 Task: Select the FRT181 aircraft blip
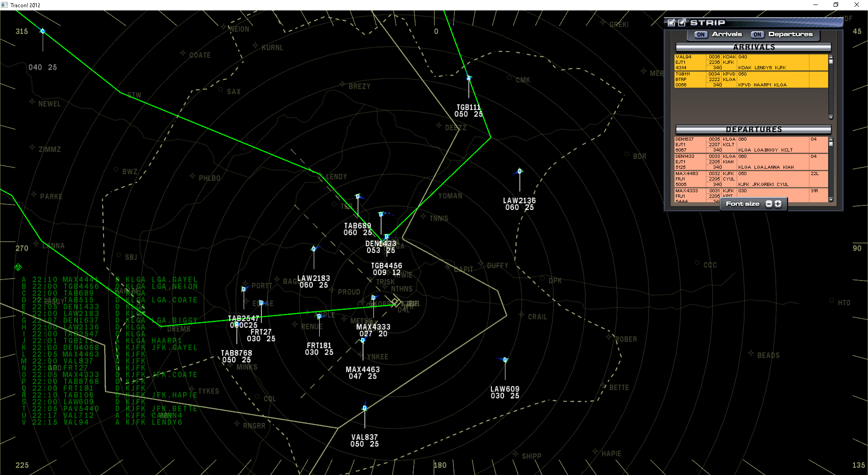(x=319, y=317)
